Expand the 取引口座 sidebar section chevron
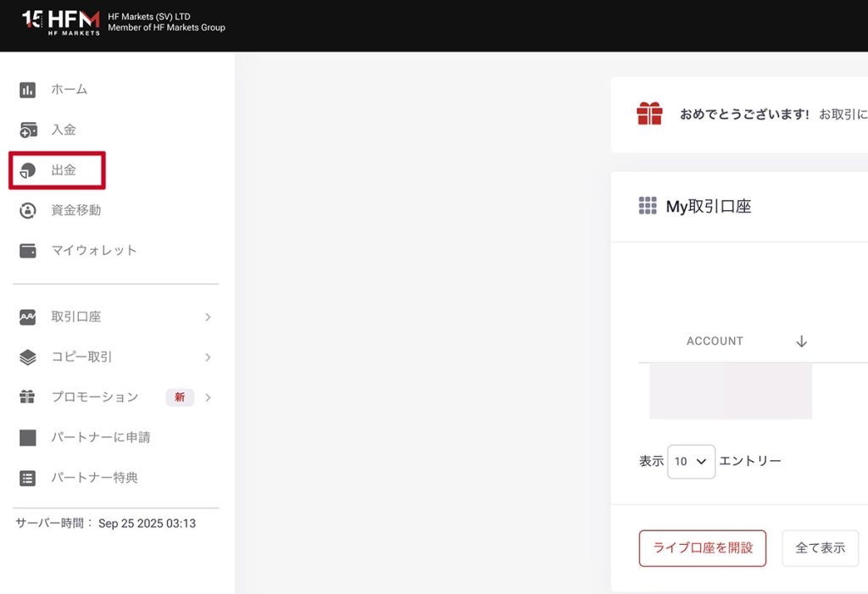The height and width of the screenshot is (594, 868). 208,316
